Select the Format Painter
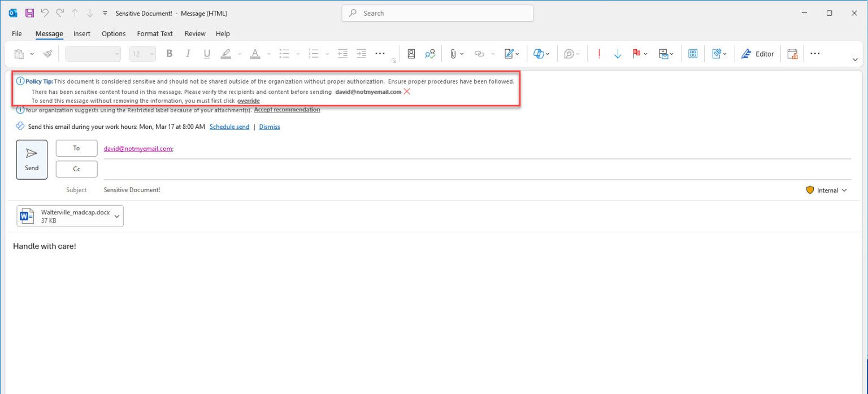868x394 pixels. [47, 53]
